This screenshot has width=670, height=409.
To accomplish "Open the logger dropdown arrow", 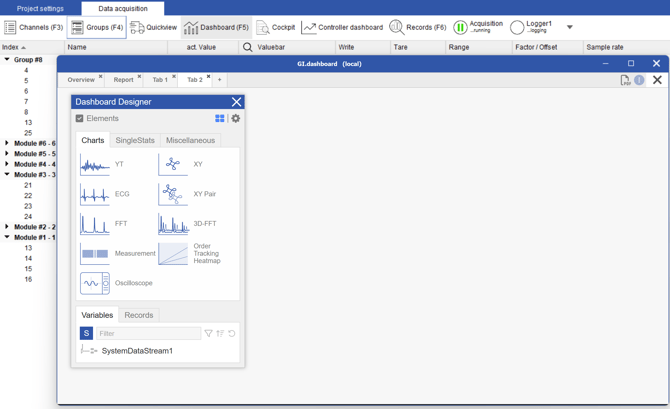I will (570, 27).
